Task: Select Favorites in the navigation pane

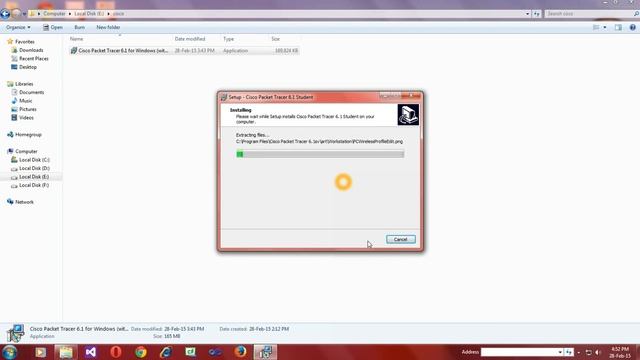Action: point(24,42)
